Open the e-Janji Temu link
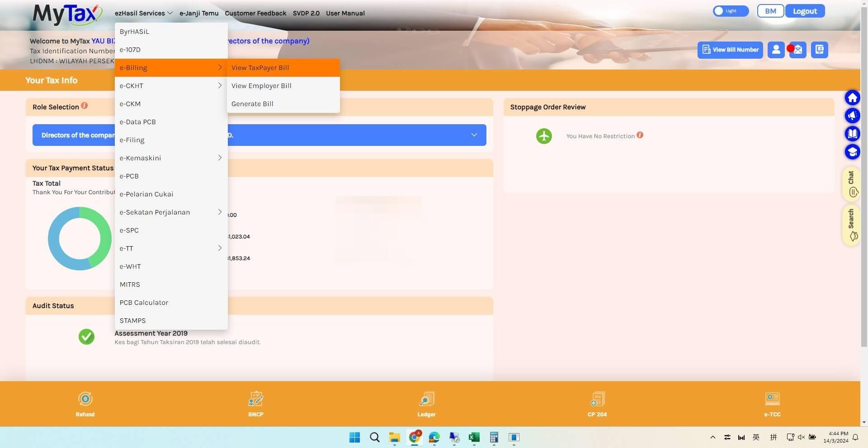This screenshot has width=868, height=448. click(199, 13)
